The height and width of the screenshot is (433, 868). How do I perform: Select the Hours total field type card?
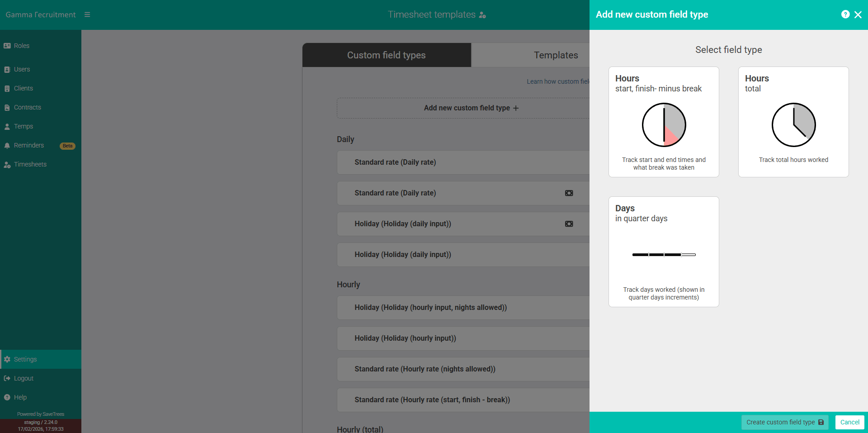coord(793,121)
